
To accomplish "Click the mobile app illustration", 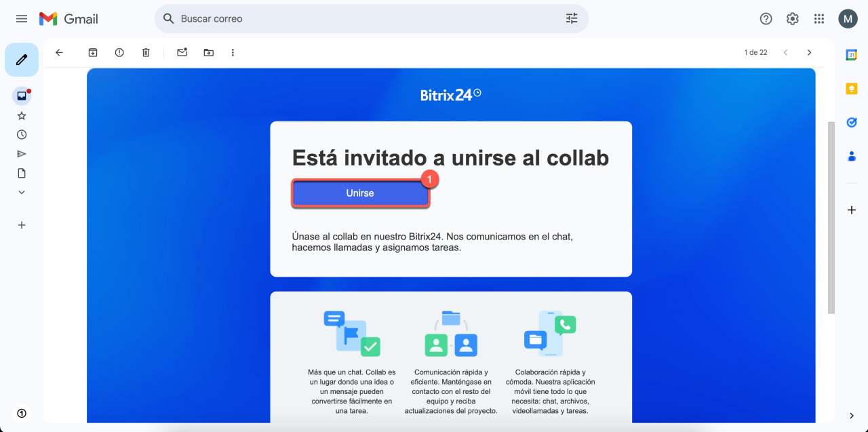I will 550,334.
